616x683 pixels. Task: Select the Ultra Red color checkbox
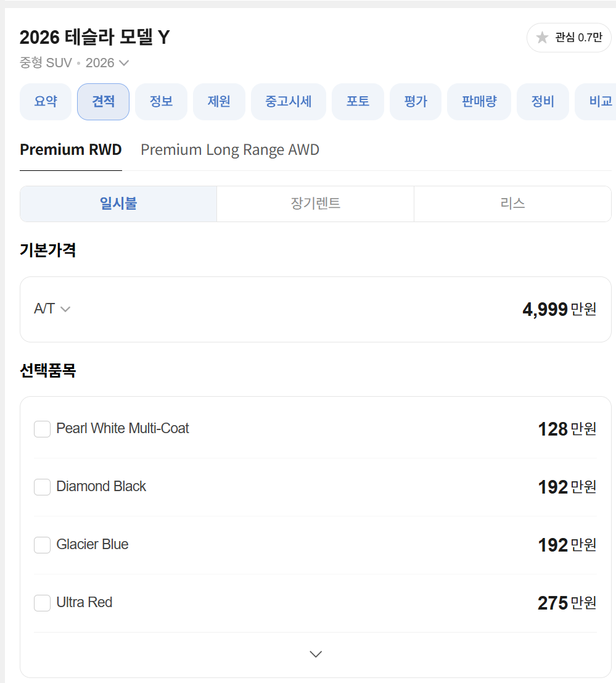pyautogui.click(x=42, y=603)
